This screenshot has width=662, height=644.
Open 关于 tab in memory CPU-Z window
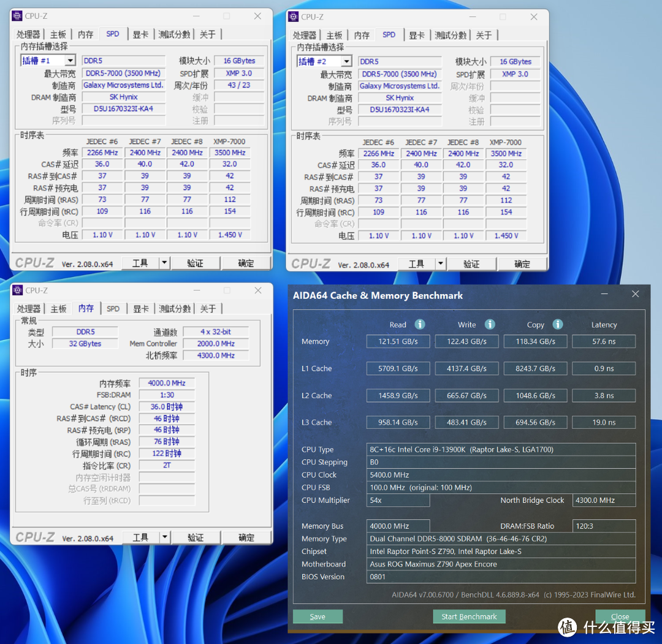(x=208, y=309)
